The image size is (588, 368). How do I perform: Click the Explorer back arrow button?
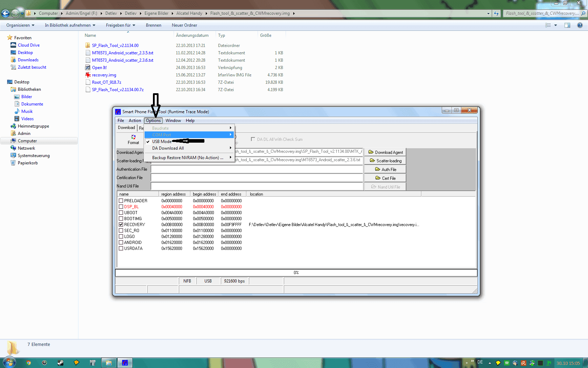[x=5, y=13]
